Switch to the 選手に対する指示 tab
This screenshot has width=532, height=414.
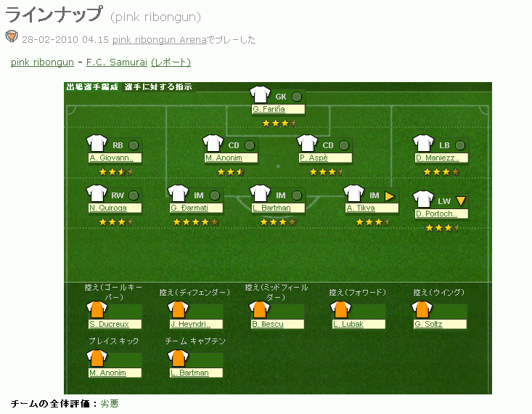point(157,87)
